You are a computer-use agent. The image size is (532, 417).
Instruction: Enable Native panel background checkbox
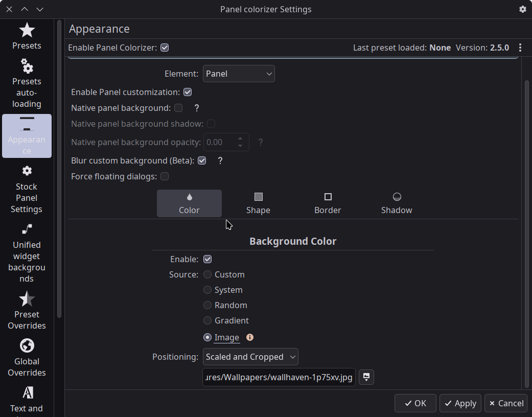178,108
